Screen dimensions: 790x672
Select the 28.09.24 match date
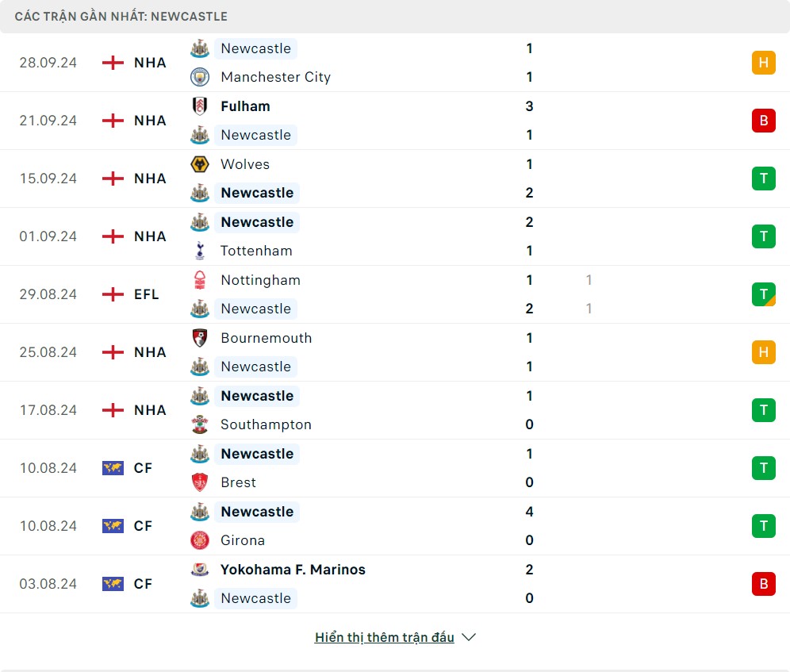pos(48,63)
